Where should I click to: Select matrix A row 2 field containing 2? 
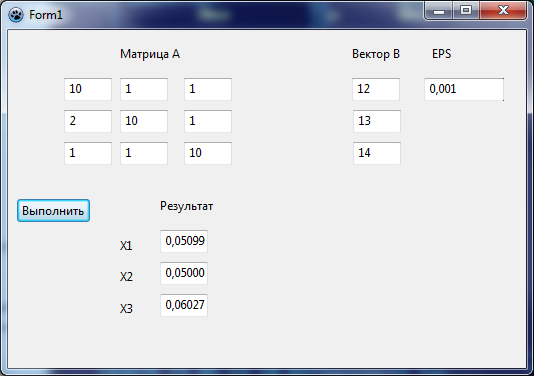[88, 121]
